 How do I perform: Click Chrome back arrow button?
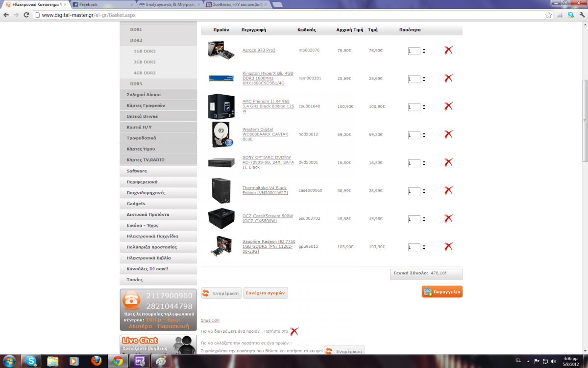[x=6, y=15]
